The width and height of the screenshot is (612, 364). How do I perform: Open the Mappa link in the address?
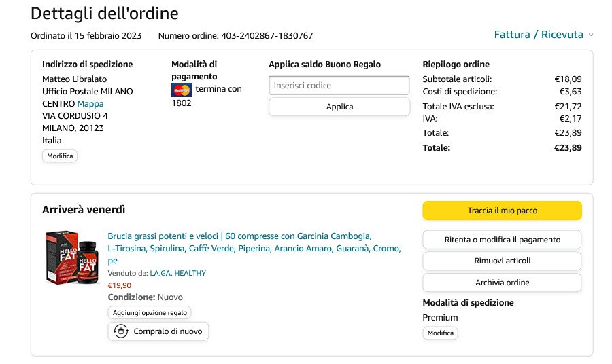coord(90,104)
